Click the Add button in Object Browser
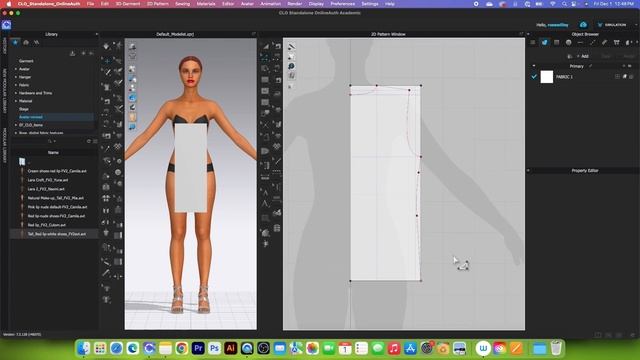 click(x=583, y=56)
